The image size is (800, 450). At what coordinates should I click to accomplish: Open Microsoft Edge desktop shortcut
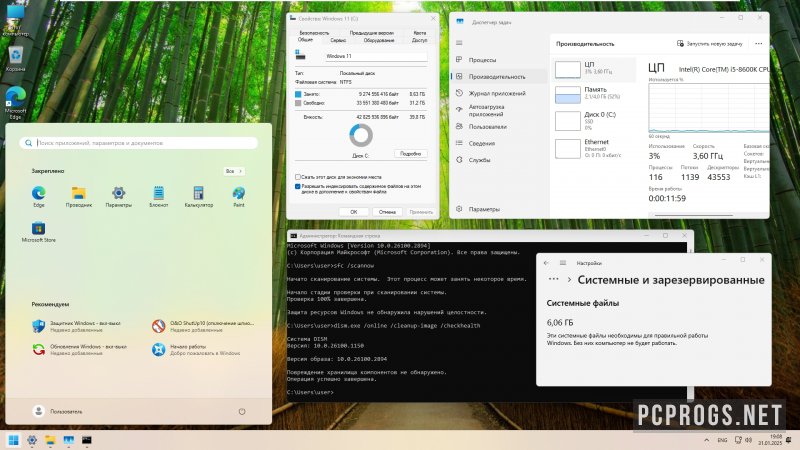click(16, 103)
